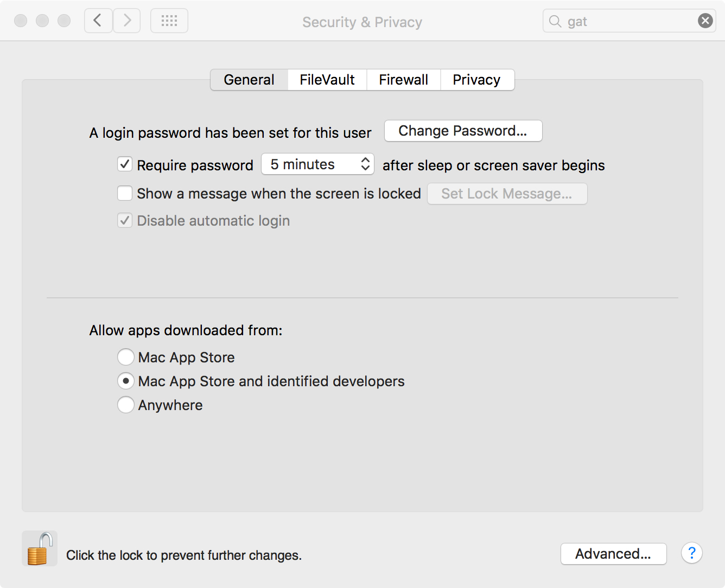The height and width of the screenshot is (588, 725).
Task: Open help with the question mark icon
Action: (691, 553)
